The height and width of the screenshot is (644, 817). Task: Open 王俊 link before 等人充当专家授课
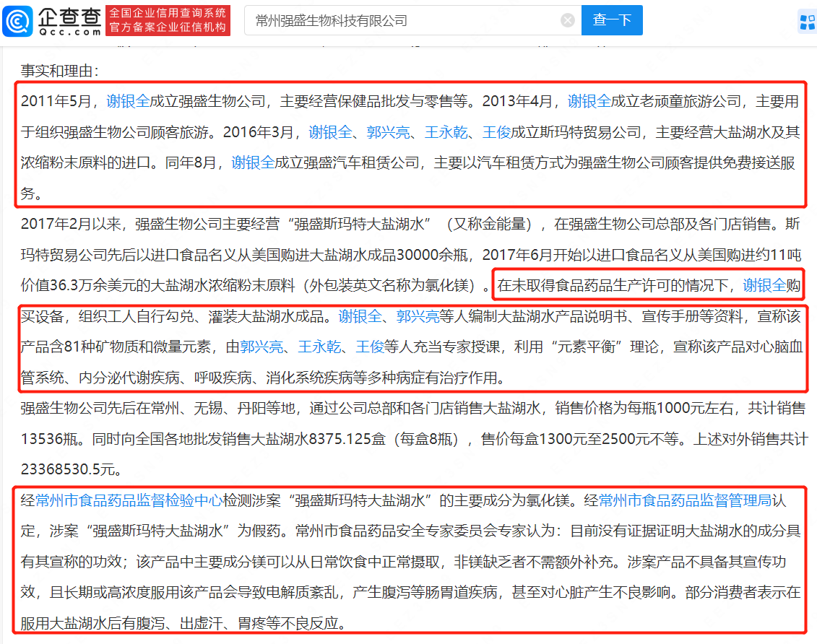tap(370, 347)
